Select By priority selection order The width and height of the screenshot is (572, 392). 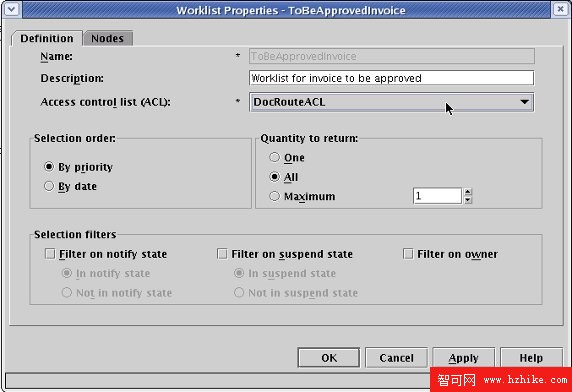tap(49, 167)
